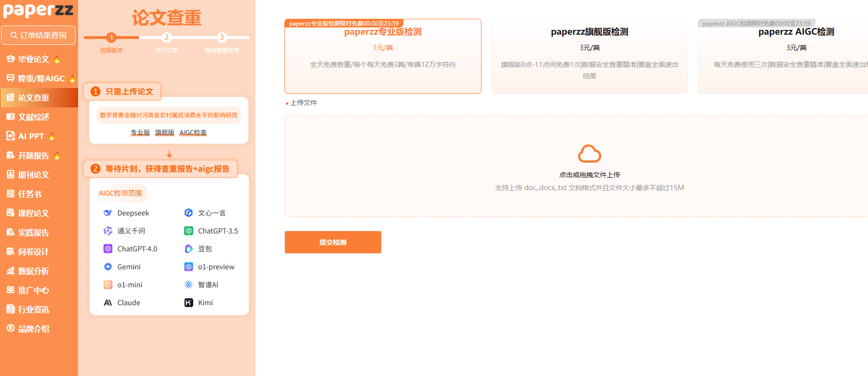Click the 论文查重 page heading
Viewport: 868px width, 376px height.
167,18
